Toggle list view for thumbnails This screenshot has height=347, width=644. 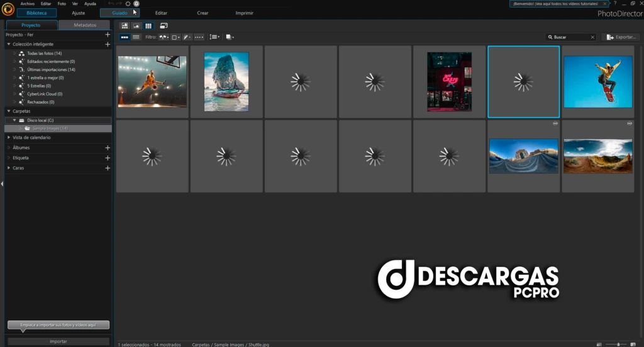click(136, 37)
